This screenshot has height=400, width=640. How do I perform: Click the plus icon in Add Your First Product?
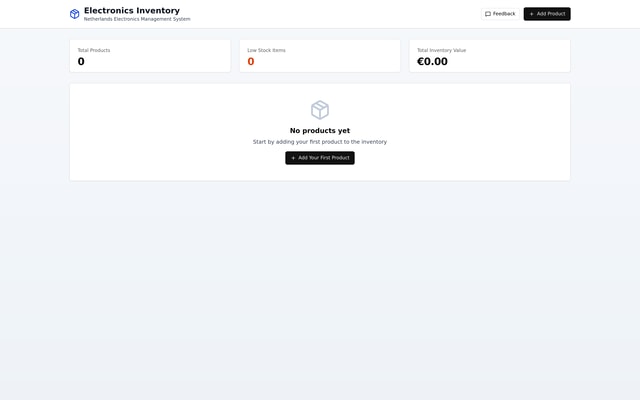point(293,158)
